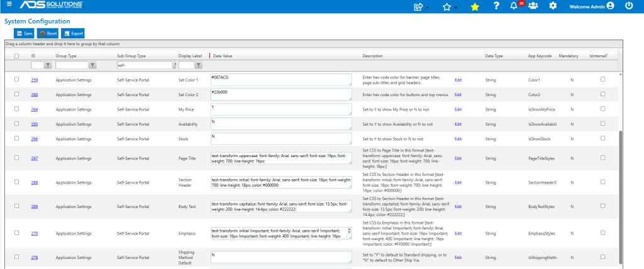Open record ID 259 link
This screenshot has height=269, width=644.
[x=35, y=80]
